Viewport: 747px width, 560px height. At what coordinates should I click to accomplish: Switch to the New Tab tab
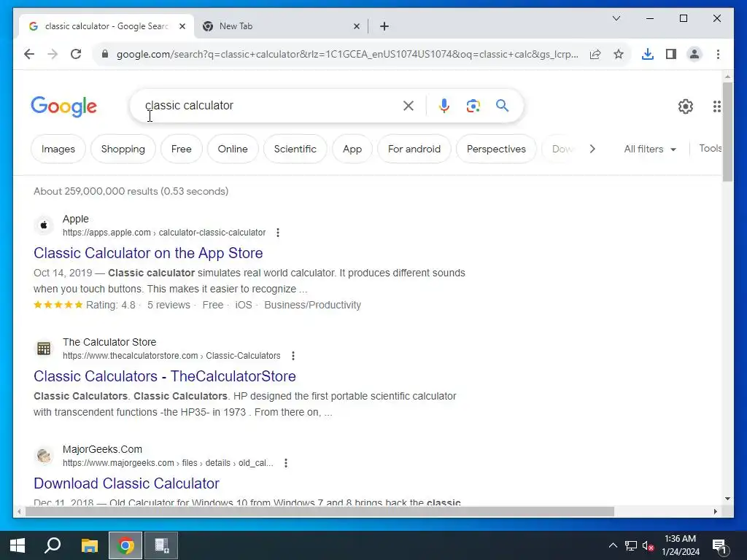pos(281,26)
